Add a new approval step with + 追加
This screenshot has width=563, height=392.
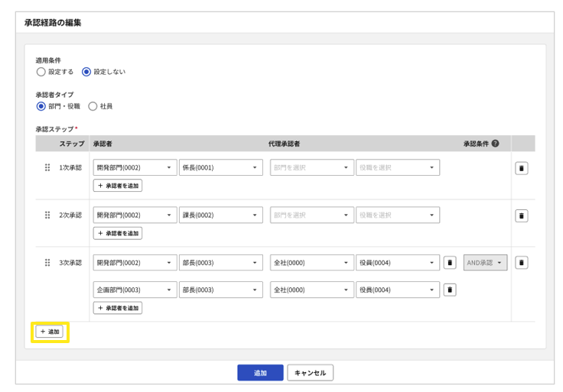pos(50,332)
